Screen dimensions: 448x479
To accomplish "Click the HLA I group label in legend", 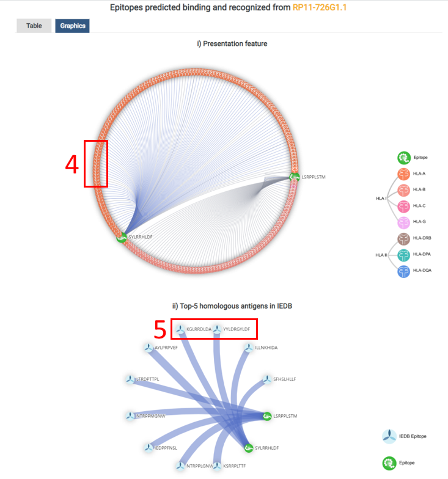I will [381, 199].
